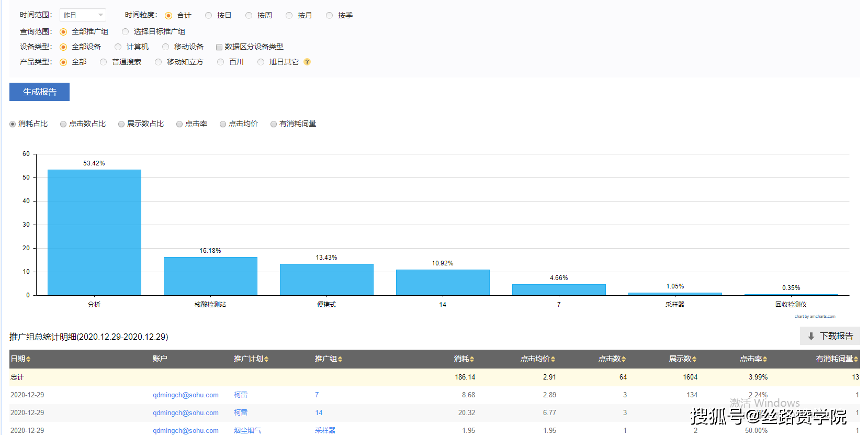Image resolution: width=868 pixels, height=435 pixels.
Task: Open promotion group 14 link
Action: click(319, 413)
